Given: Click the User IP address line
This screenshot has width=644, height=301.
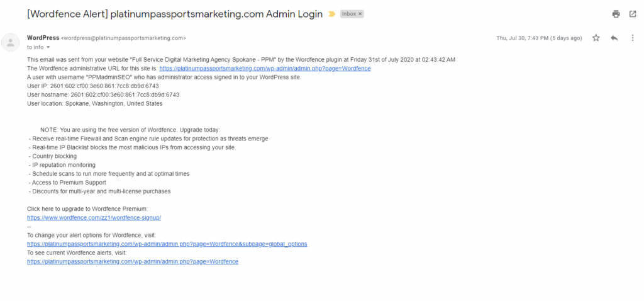Looking at the screenshot, I should coord(93,86).
